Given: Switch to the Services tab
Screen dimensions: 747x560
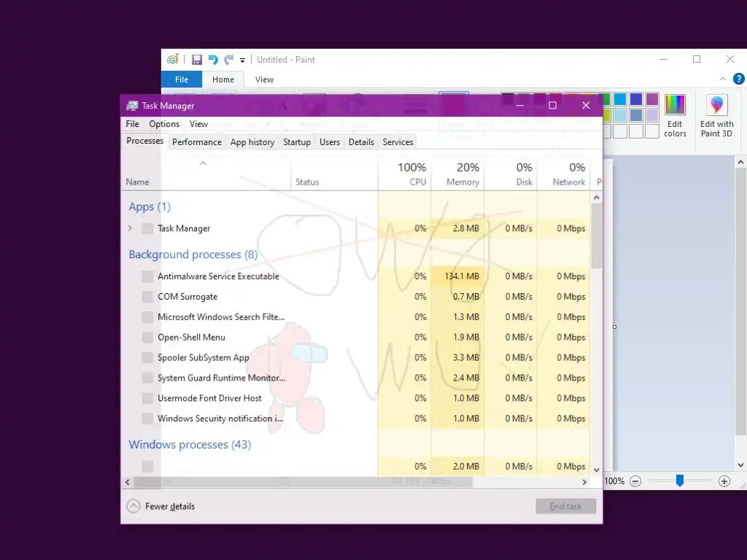Looking at the screenshot, I should pyautogui.click(x=398, y=142).
